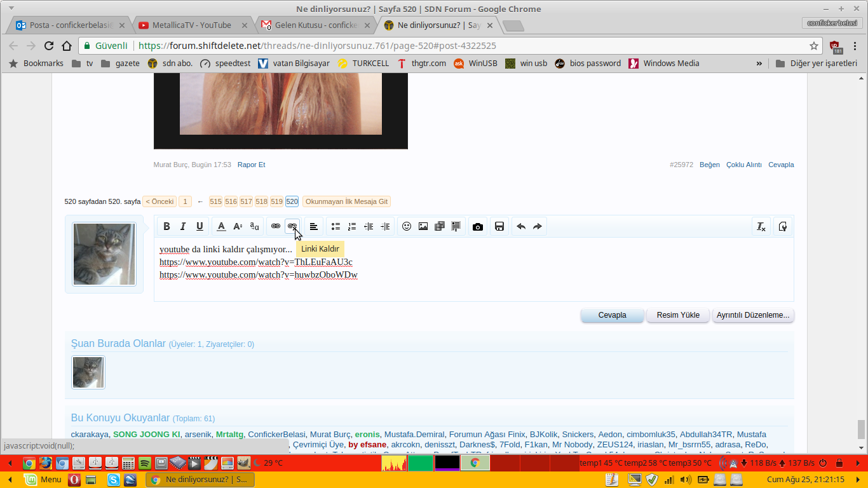Viewport: 868px width, 488px height.
Task: Click Rapor Et under Murat Burç's post
Action: (x=251, y=165)
